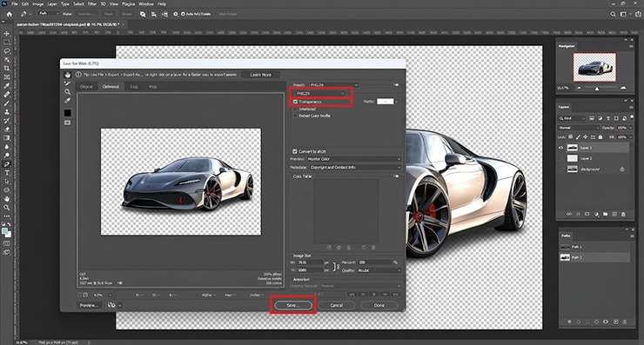644x345 pixels.
Task: Select the Pen tool in main toolbar
Action: (x=7, y=164)
